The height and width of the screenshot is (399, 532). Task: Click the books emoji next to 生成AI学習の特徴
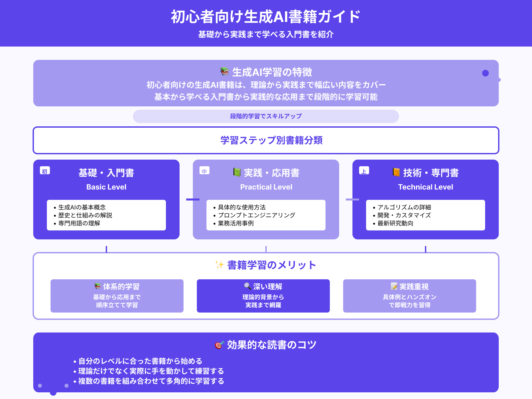[224, 70]
